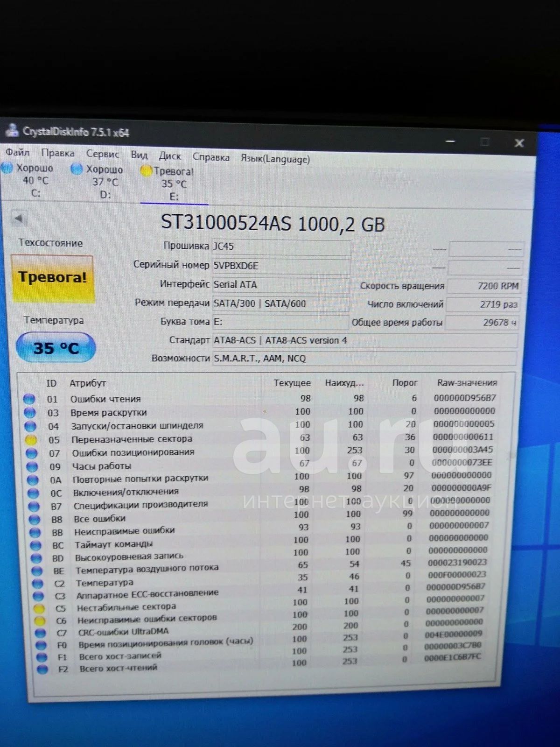Click the blue icon for C7 CRC-ошибки UltraDMA

(x=41, y=633)
